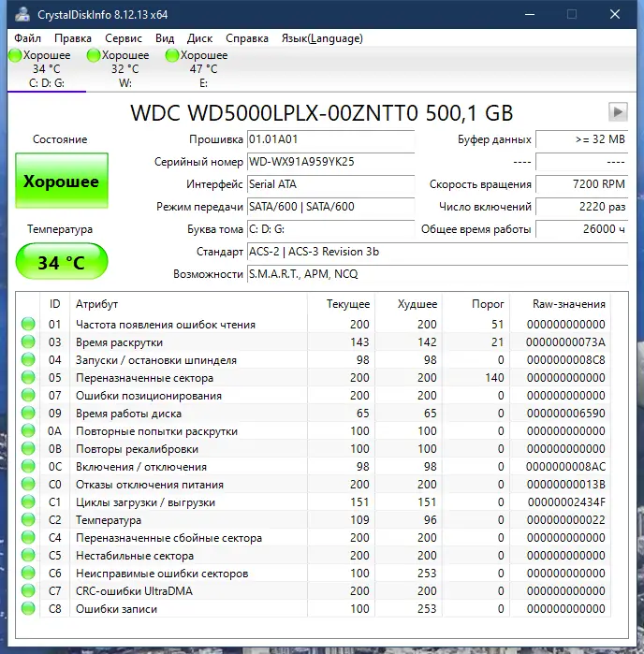Click the standard field ACS-2 | ACS-3
The image size is (644, 654).
(x=437, y=252)
